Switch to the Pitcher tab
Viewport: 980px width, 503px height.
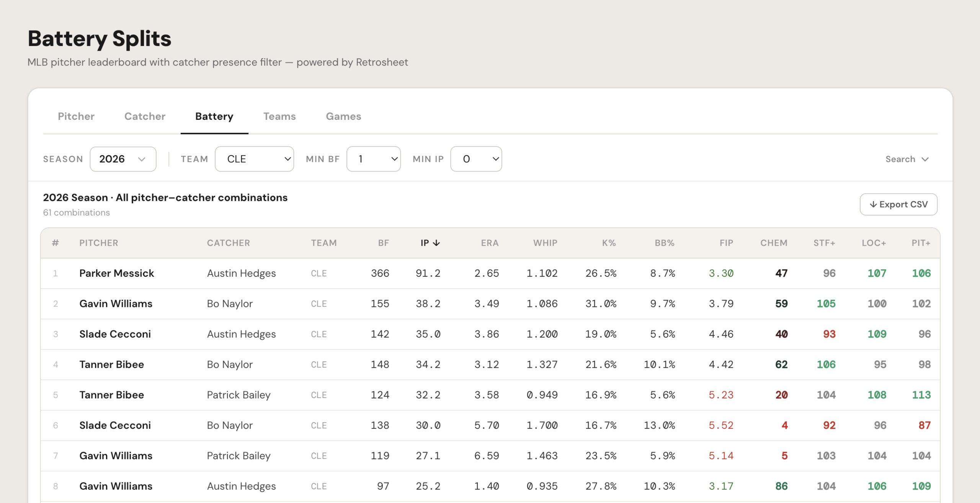76,116
